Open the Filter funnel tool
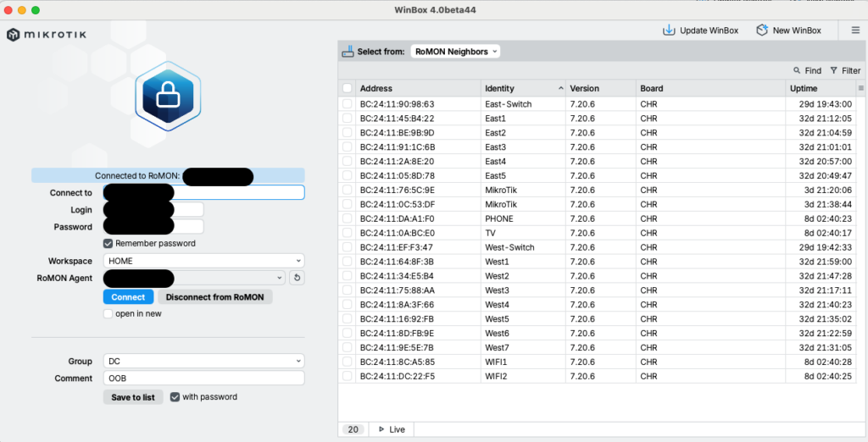This screenshot has height=442, width=868. pyautogui.click(x=834, y=71)
